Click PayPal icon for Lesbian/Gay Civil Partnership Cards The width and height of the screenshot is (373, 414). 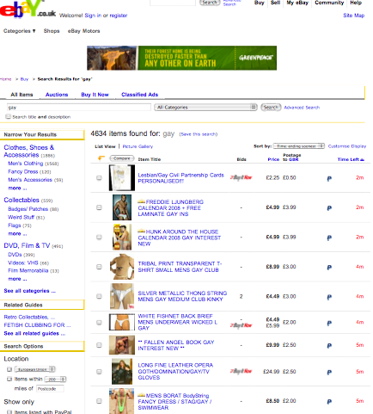point(329,179)
